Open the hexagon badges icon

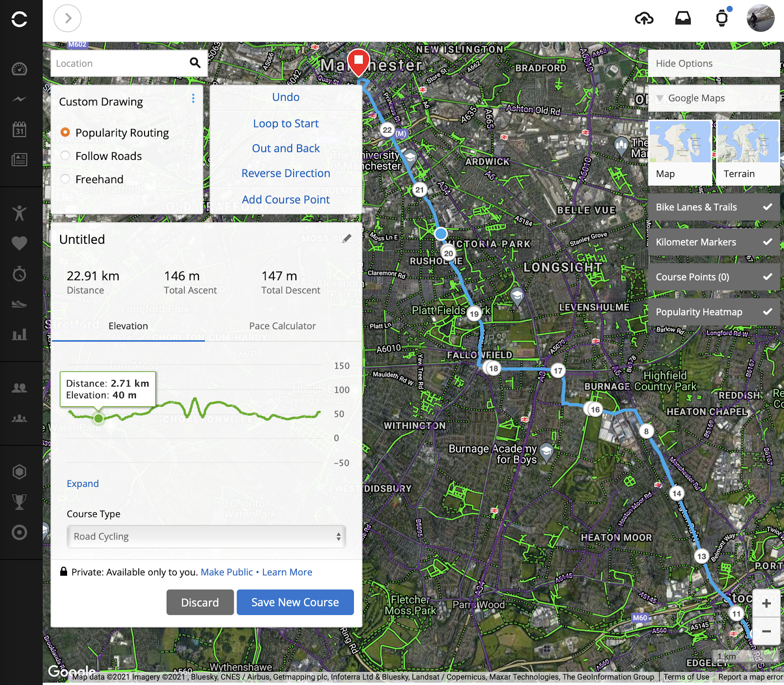19,472
